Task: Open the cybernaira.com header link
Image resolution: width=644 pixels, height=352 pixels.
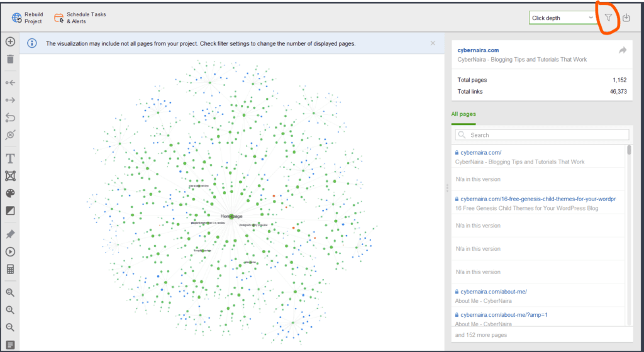Action: [478, 50]
